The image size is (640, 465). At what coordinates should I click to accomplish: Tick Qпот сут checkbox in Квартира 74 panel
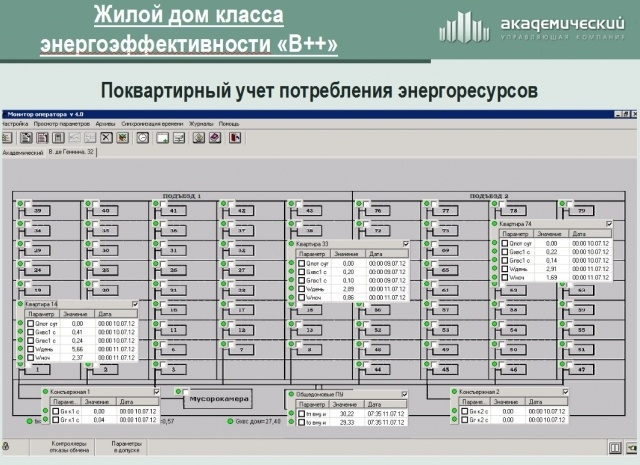click(505, 243)
